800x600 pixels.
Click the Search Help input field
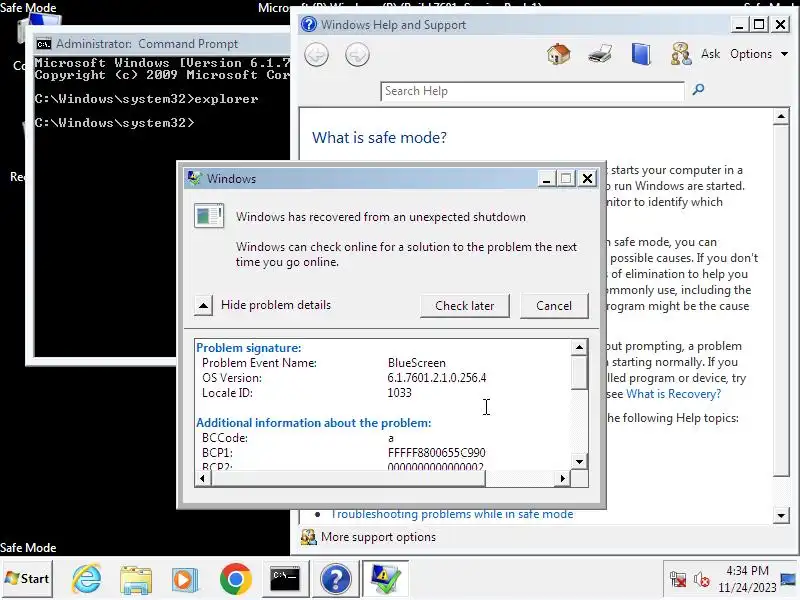click(532, 91)
